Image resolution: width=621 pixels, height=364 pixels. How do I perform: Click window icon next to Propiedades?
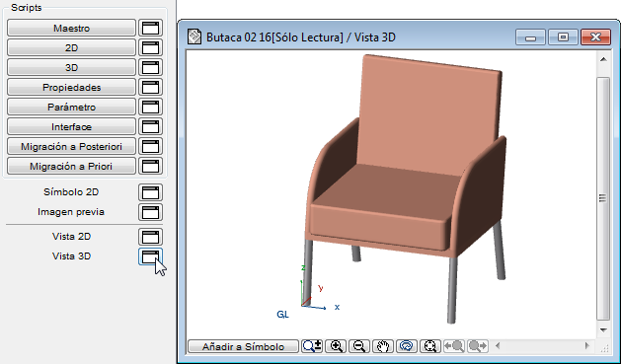tap(150, 88)
